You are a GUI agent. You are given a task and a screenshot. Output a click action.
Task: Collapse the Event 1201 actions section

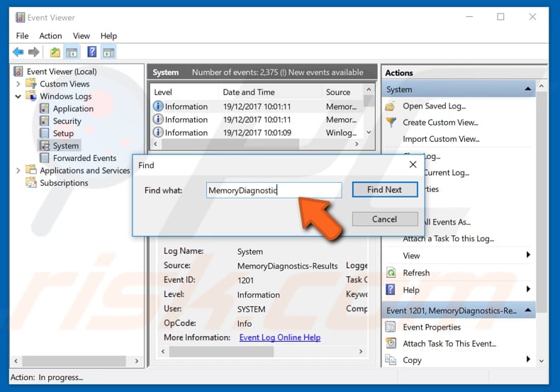528,310
